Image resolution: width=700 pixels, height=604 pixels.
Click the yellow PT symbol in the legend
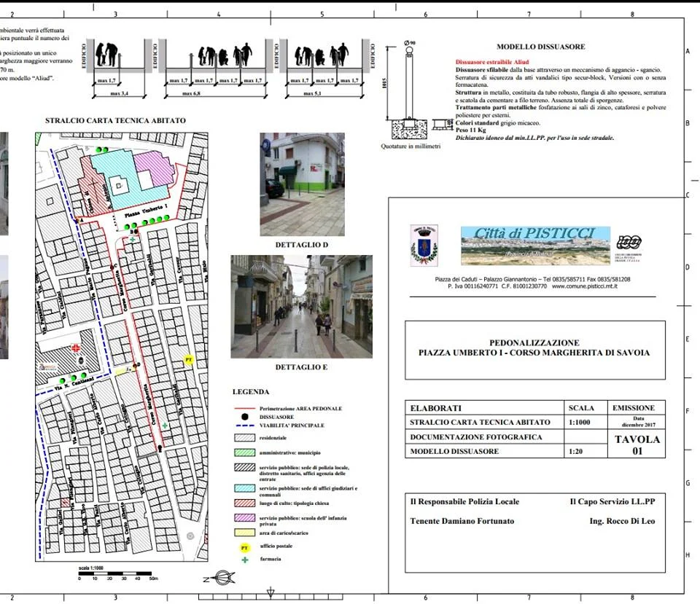coord(244,547)
